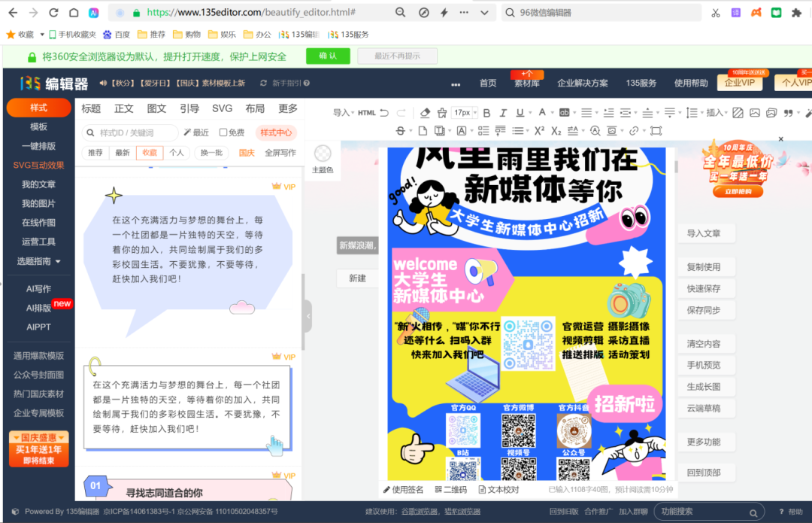Click 手机预览 phone preview button
Viewport: 812px width, 523px height.
click(x=703, y=365)
